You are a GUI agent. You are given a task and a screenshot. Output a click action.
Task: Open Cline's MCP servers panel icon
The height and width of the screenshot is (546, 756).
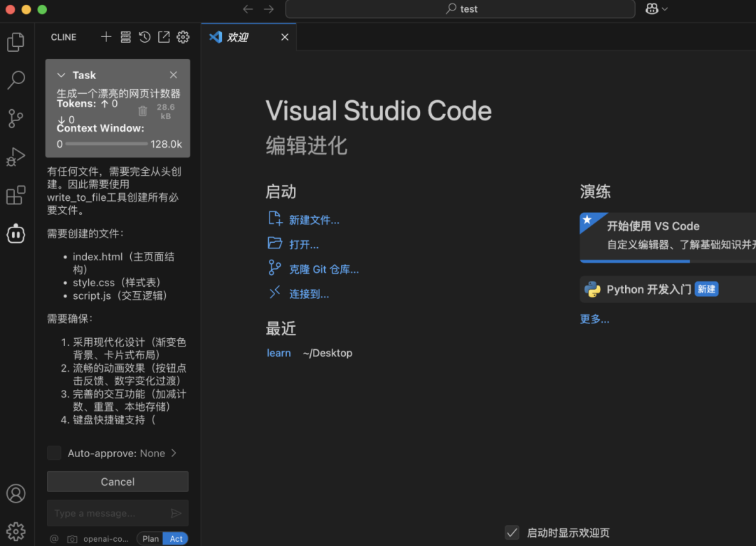coord(125,37)
